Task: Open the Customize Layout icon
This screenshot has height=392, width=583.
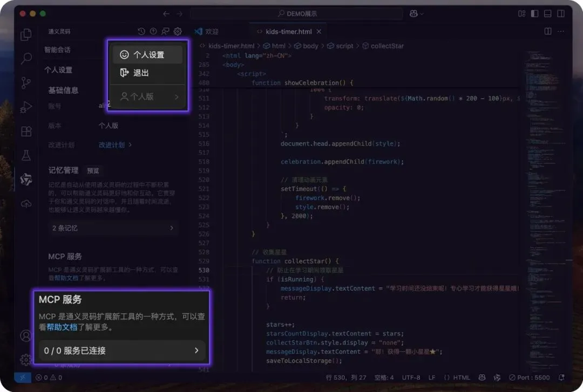Action: coord(521,13)
